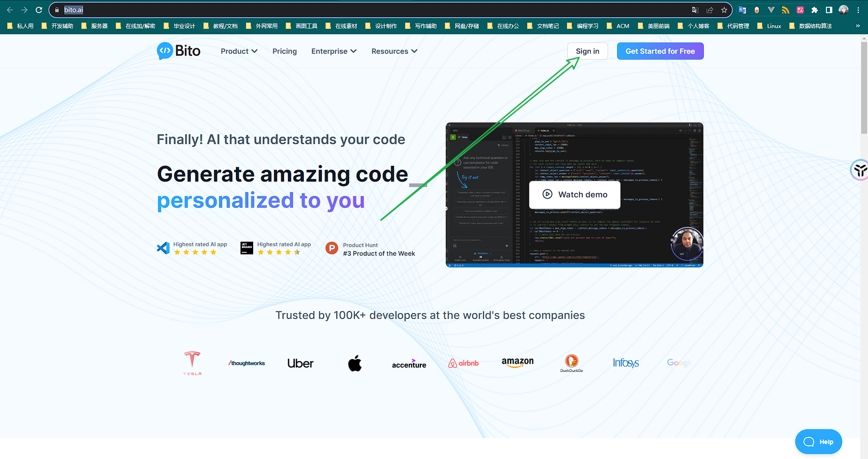Open the 私人用 bookmarks folder
Image resolution: width=868 pixels, height=459 pixels.
pos(20,26)
